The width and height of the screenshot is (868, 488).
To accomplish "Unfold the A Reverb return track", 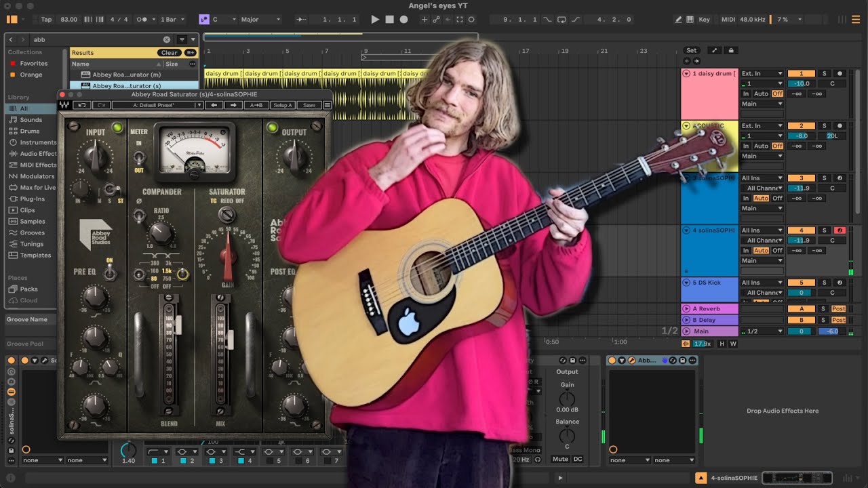I will (x=686, y=308).
